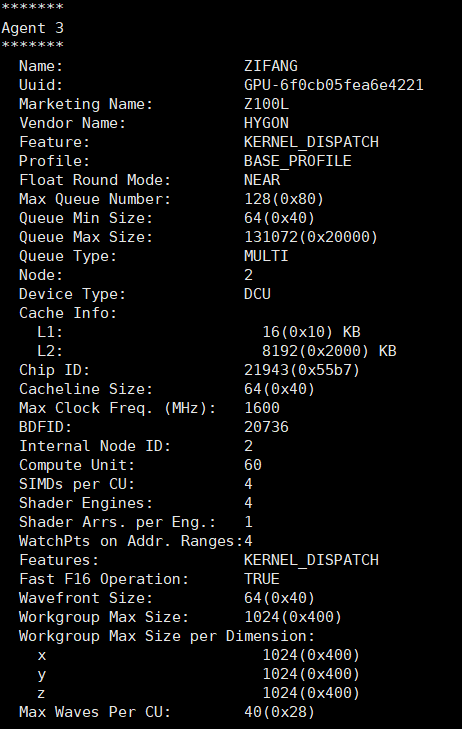Screen dimensions: 462x729
Task: Click the z dimension value '1024(0x400)'
Action: (x=311, y=694)
